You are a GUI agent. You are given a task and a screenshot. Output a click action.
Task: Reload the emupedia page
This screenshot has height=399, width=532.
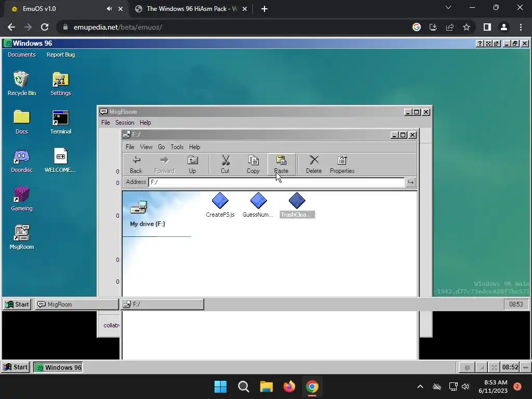[45, 27]
